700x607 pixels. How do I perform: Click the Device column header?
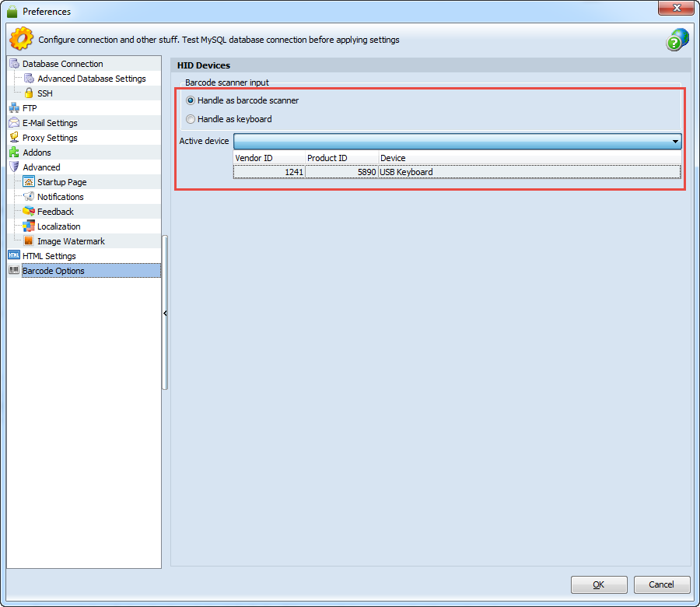pos(530,158)
